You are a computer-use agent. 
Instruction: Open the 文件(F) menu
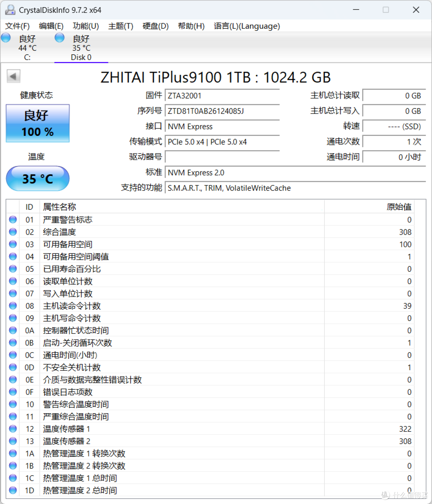[17, 26]
